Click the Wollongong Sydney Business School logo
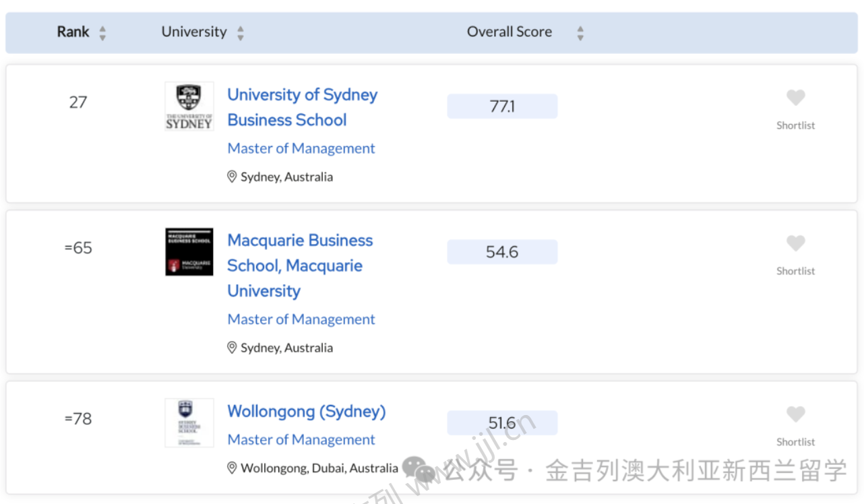The image size is (864, 504). 189,422
